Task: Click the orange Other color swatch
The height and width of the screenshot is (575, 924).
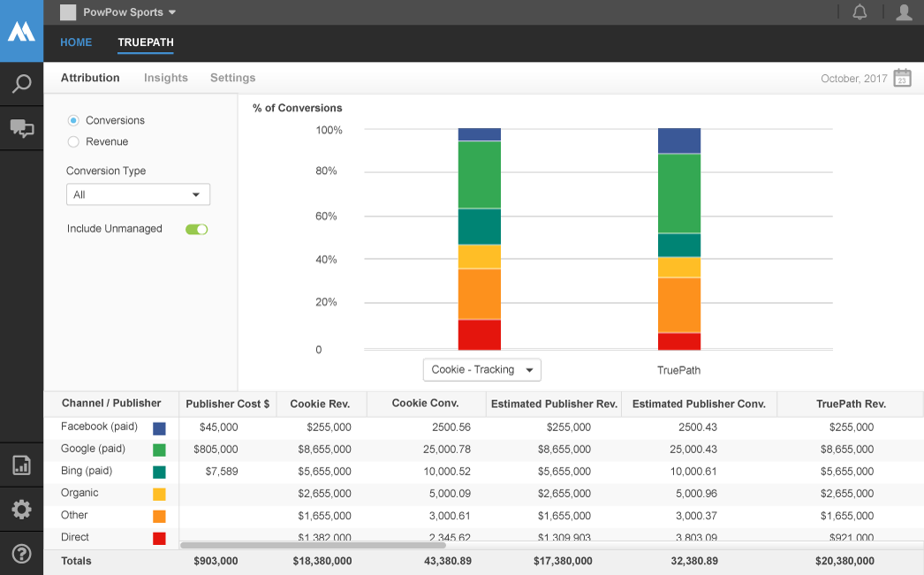Action: 159,516
